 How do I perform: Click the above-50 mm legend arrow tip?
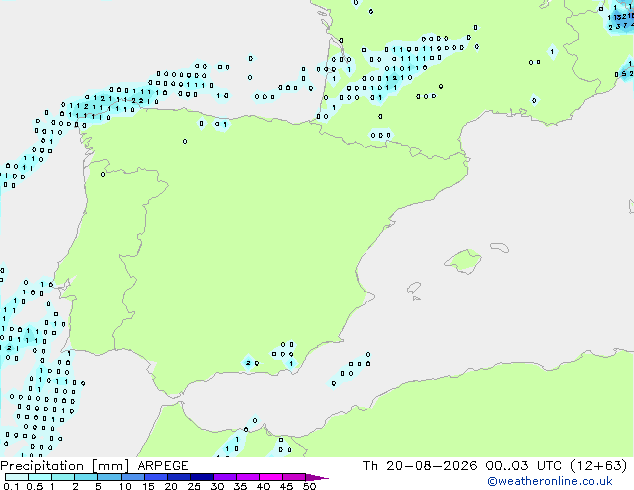317,478
